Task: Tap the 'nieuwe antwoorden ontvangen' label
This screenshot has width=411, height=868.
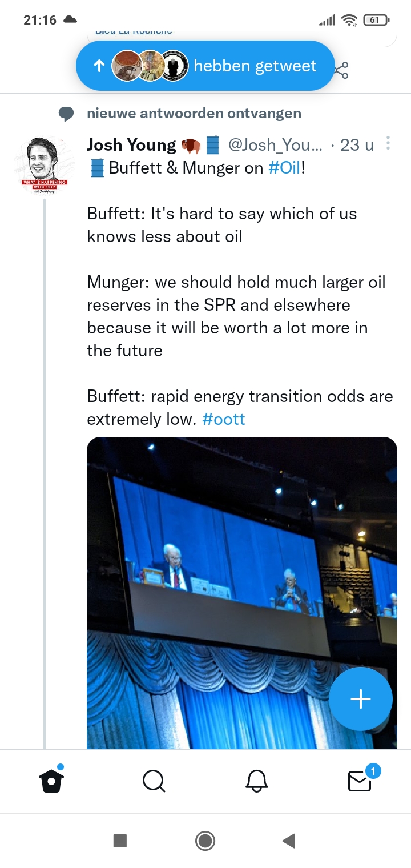Action: (194, 113)
